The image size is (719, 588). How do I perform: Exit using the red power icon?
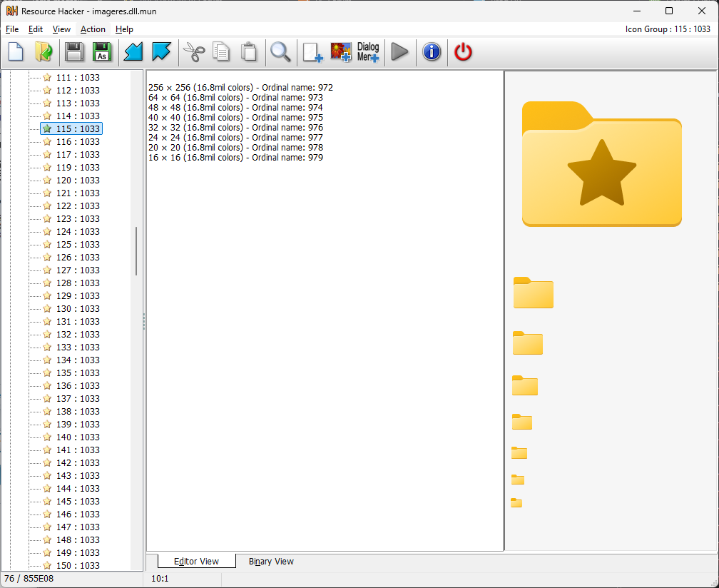463,52
